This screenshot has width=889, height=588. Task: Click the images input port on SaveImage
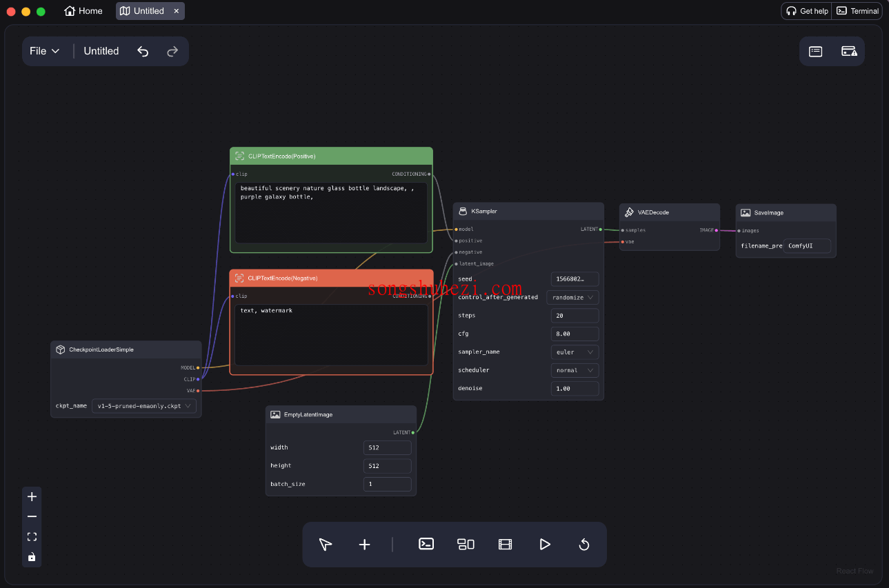[x=739, y=231]
